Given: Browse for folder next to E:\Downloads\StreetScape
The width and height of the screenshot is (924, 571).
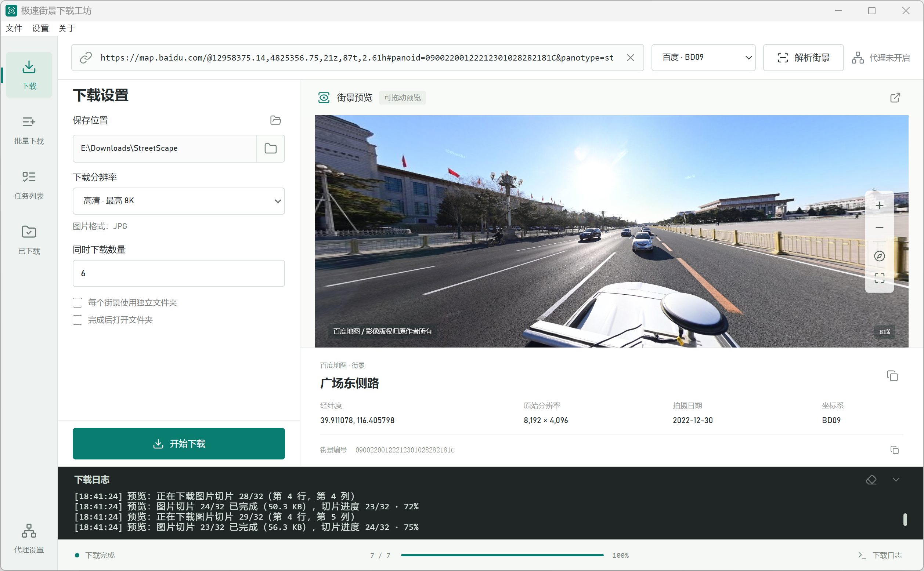Looking at the screenshot, I should [271, 148].
